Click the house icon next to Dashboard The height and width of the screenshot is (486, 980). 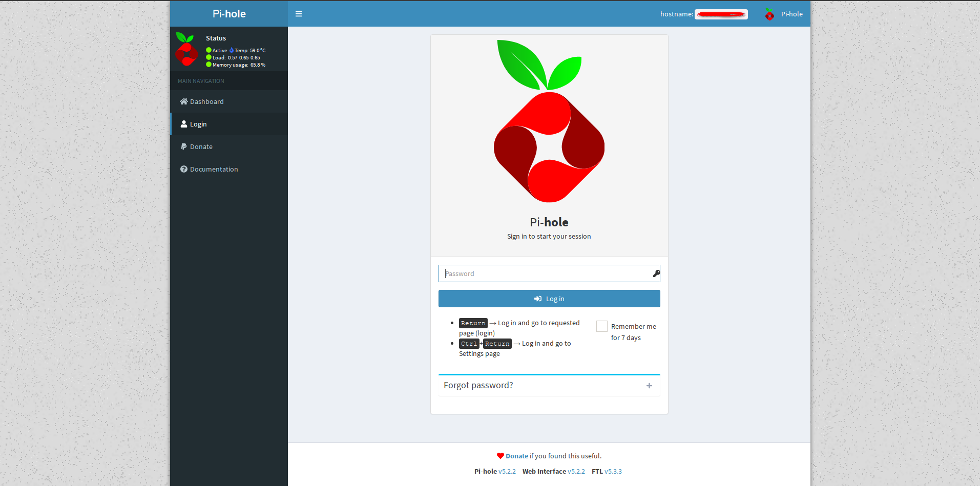(183, 101)
